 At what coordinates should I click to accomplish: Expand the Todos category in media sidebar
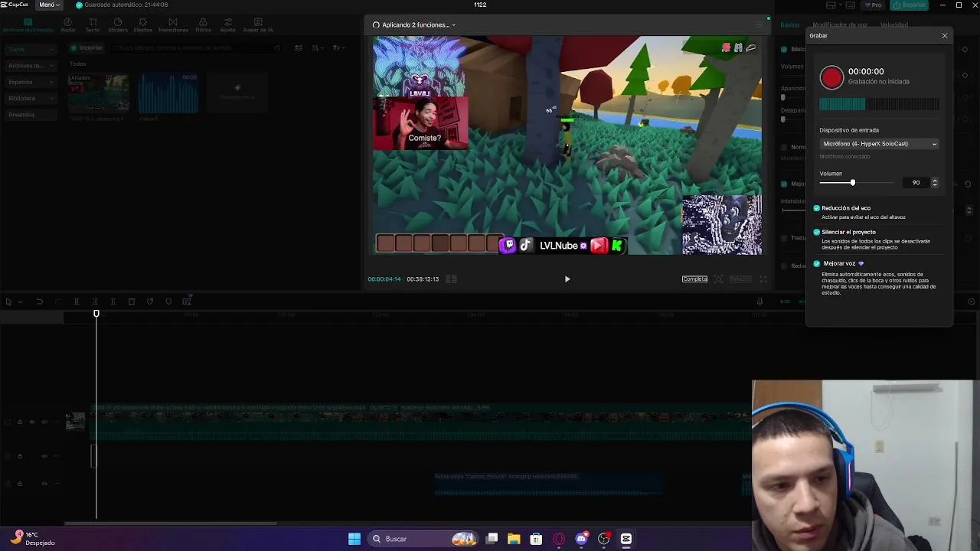pyautogui.click(x=31, y=49)
